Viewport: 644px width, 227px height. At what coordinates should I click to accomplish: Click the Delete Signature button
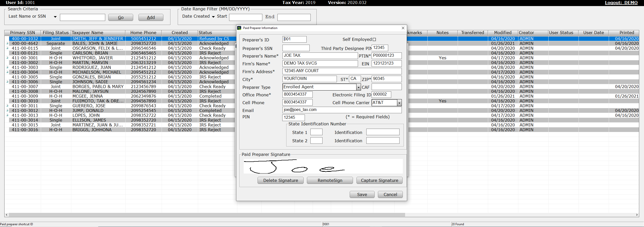(x=280, y=180)
